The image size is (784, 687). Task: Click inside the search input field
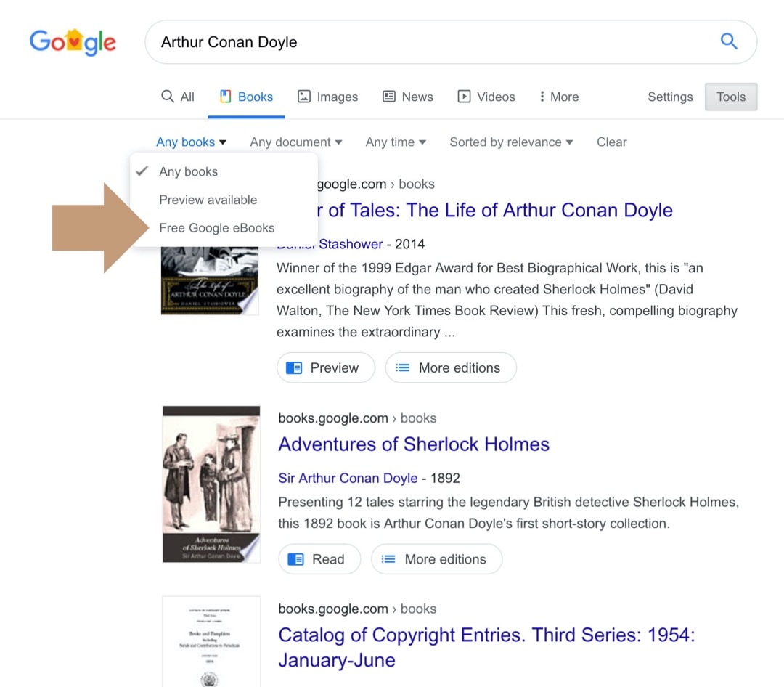[x=363, y=41]
